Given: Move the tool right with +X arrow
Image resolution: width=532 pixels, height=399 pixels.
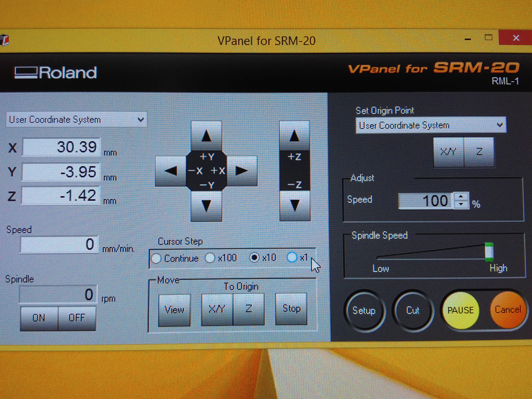Looking at the screenshot, I should [242, 171].
